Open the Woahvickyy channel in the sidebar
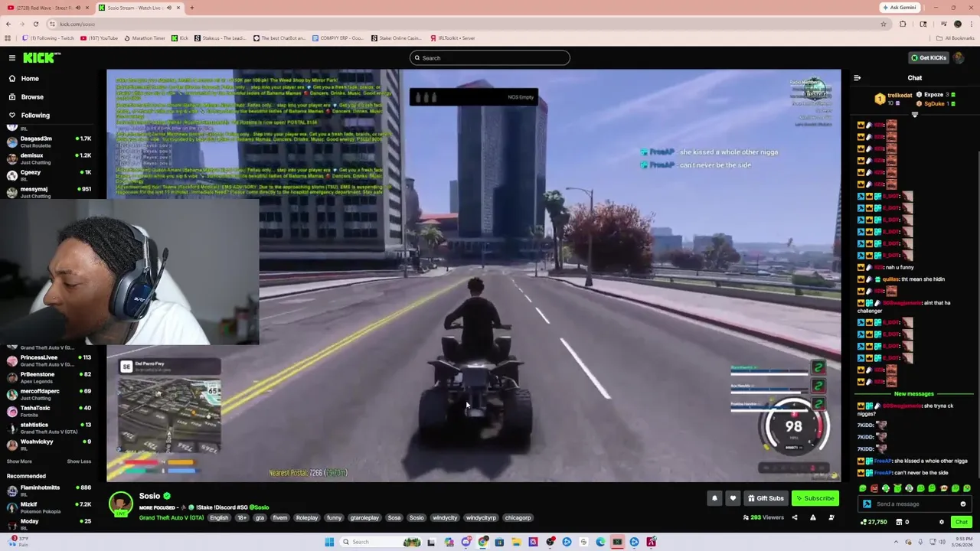The image size is (980, 551). (47, 445)
